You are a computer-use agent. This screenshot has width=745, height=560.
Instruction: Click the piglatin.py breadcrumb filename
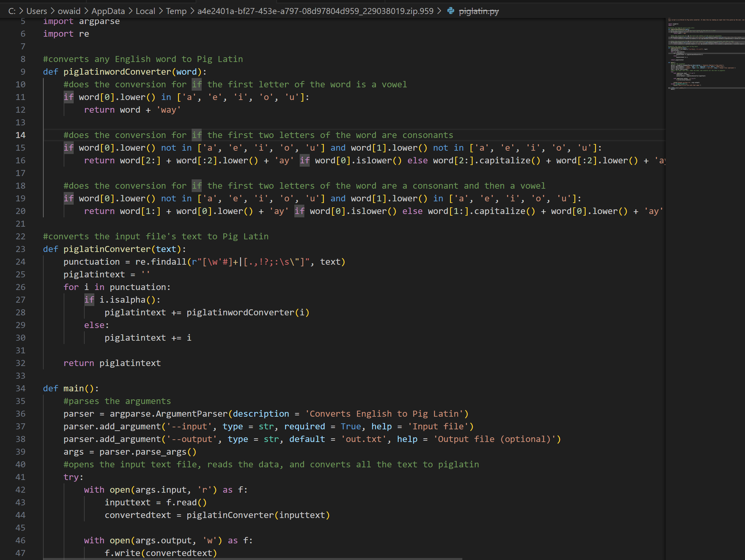tap(479, 11)
